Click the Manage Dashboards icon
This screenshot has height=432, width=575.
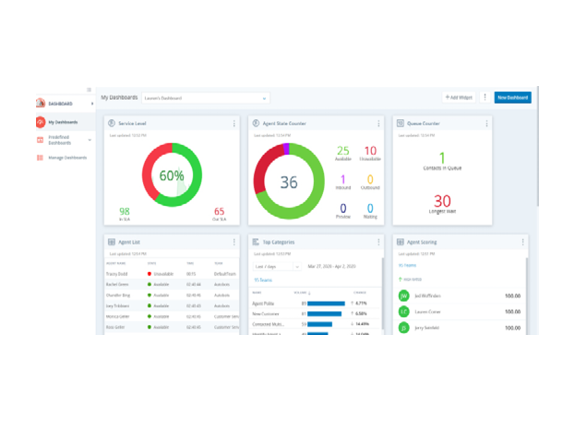[x=40, y=158]
